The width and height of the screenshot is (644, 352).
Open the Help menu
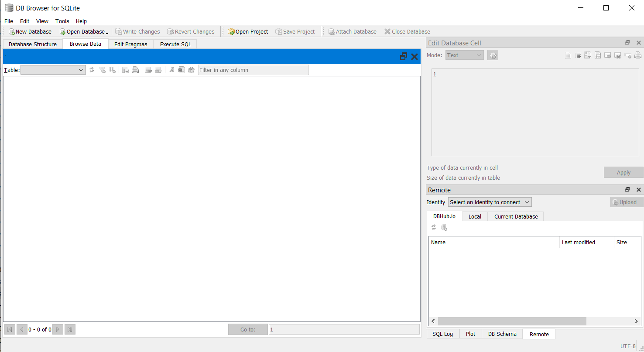[x=82, y=21]
